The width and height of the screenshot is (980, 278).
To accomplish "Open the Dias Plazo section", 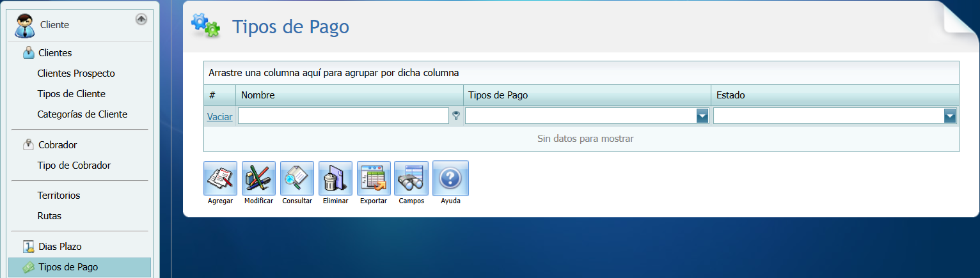I will coord(59,247).
